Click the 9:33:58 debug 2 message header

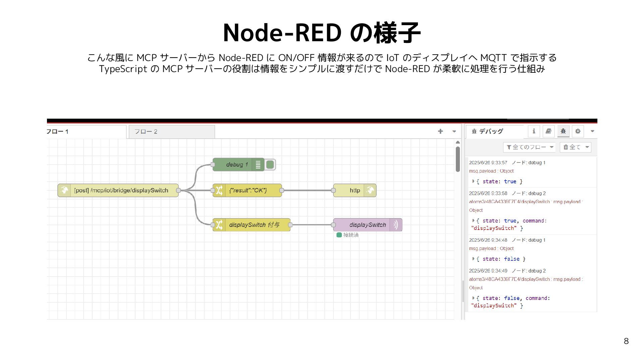coord(507,193)
